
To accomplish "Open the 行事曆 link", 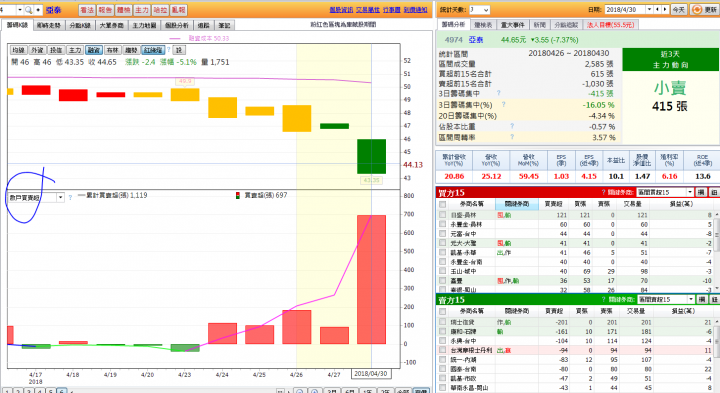I will (x=391, y=10).
